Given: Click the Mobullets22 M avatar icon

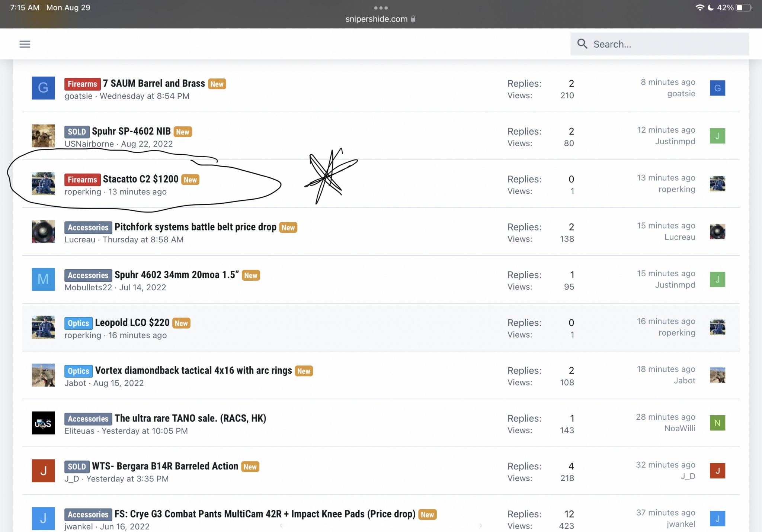Looking at the screenshot, I should pyautogui.click(x=43, y=279).
